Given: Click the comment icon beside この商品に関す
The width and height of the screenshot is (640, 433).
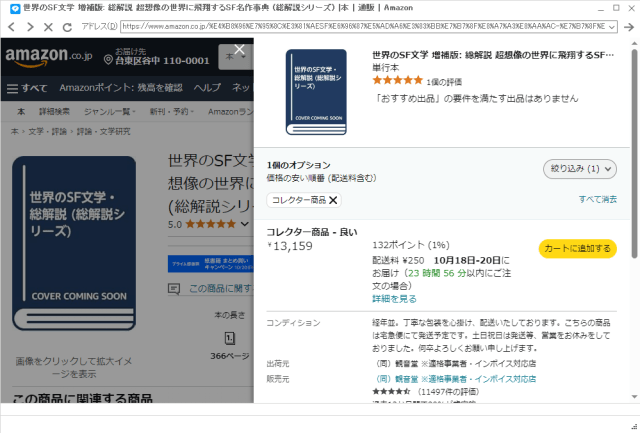Looking at the screenshot, I should click(x=174, y=289).
